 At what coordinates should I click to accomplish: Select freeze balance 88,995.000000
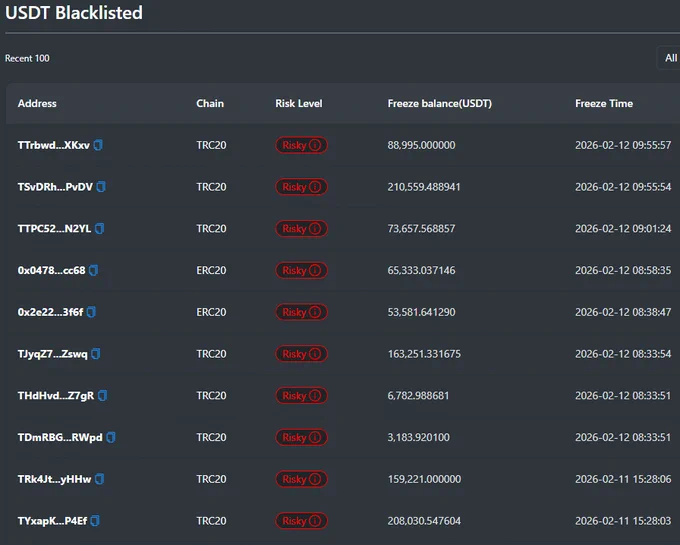click(x=422, y=145)
